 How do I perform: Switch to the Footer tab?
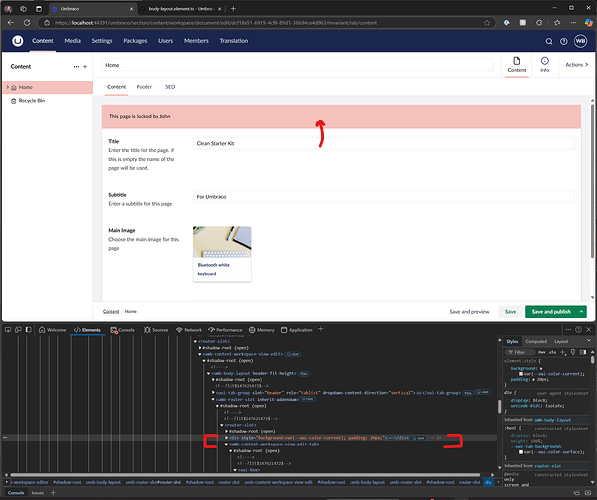[x=144, y=87]
